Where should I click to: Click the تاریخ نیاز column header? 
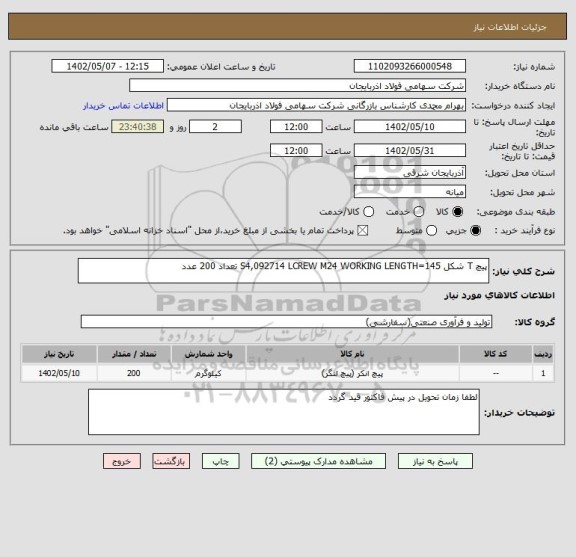coord(59,354)
